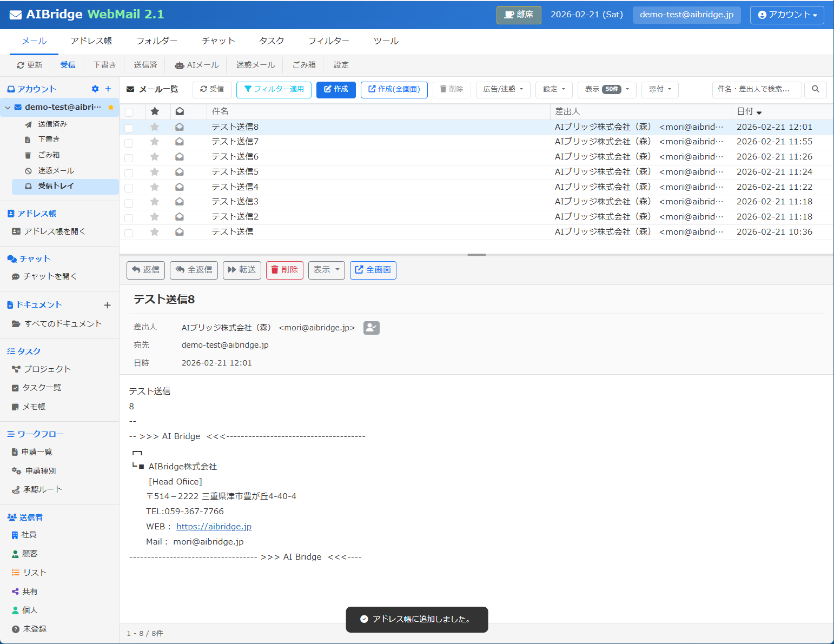834x644 pixels.
Task: Click the search magnifier icon
Action: pos(815,90)
